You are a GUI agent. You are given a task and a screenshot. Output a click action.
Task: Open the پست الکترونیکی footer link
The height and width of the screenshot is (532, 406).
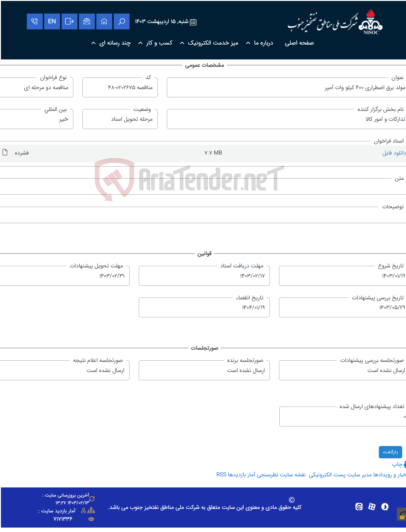(x=327, y=475)
